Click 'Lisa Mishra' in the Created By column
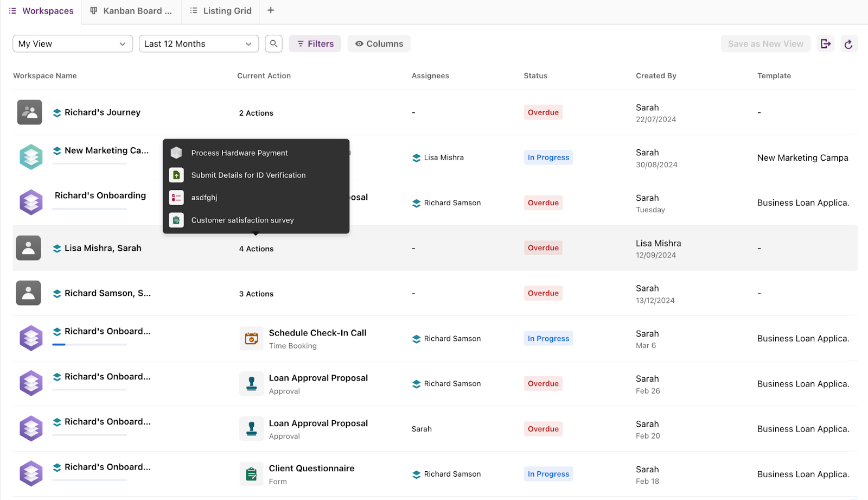The image size is (868, 500). click(x=658, y=243)
